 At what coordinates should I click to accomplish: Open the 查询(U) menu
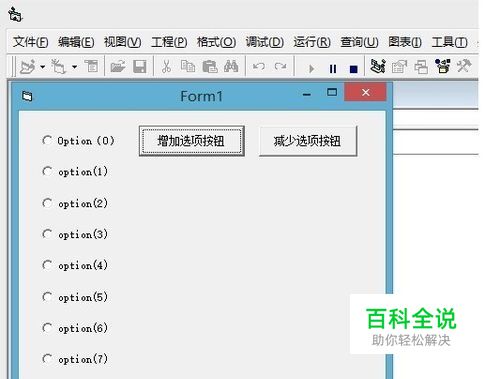coord(359,42)
